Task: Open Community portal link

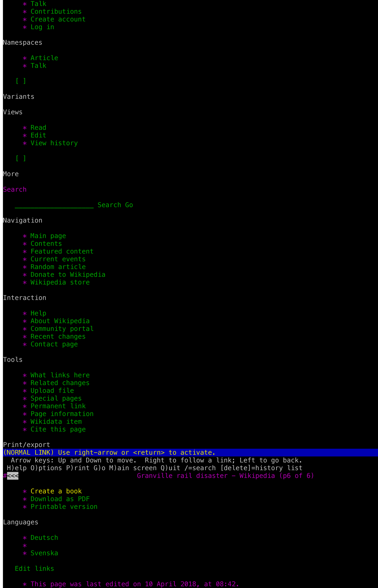Action: pos(62,329)
